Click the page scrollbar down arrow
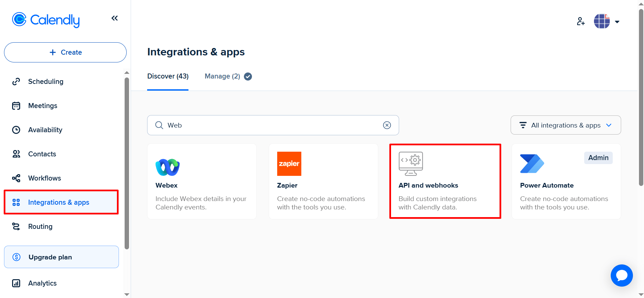 (641, 295)
